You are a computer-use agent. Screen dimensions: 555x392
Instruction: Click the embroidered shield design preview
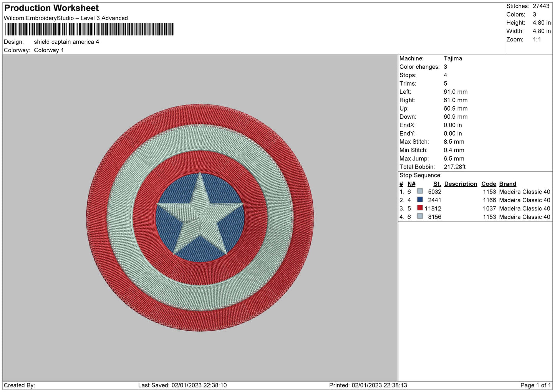(x=200, y=218)
